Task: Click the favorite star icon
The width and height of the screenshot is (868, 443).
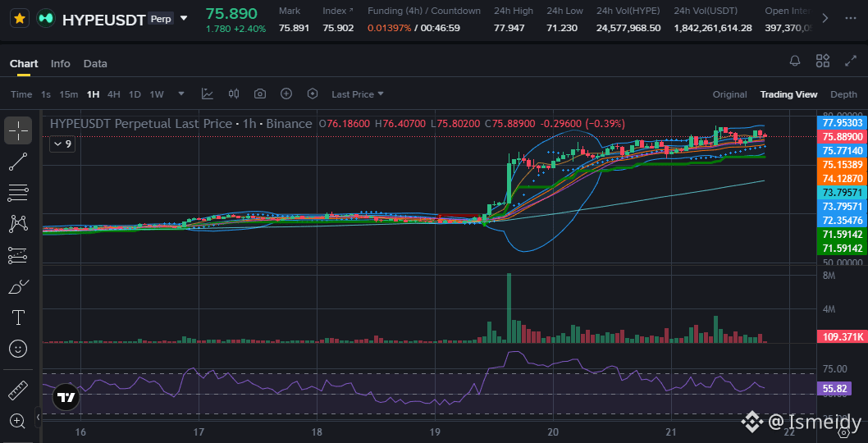Action: coord(20,18)
